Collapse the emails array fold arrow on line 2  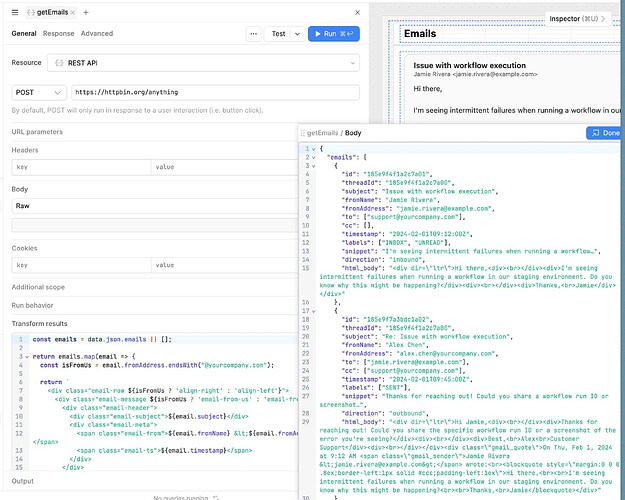coord(315,157)
